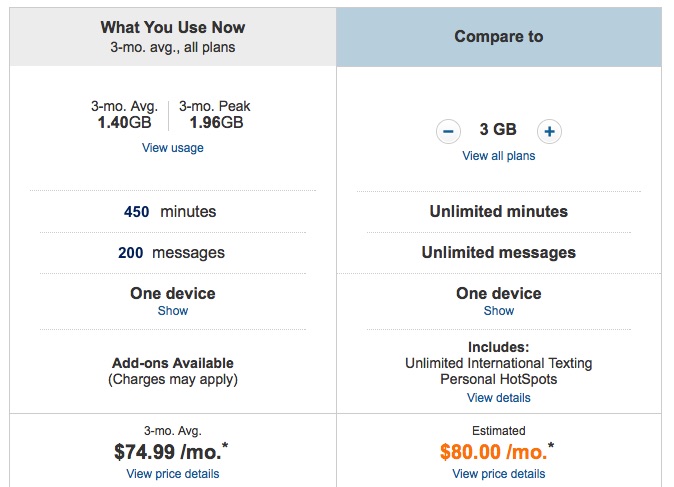674x487 pixels.
Task: Select the What You Use Now header
Action: [173, 37]
